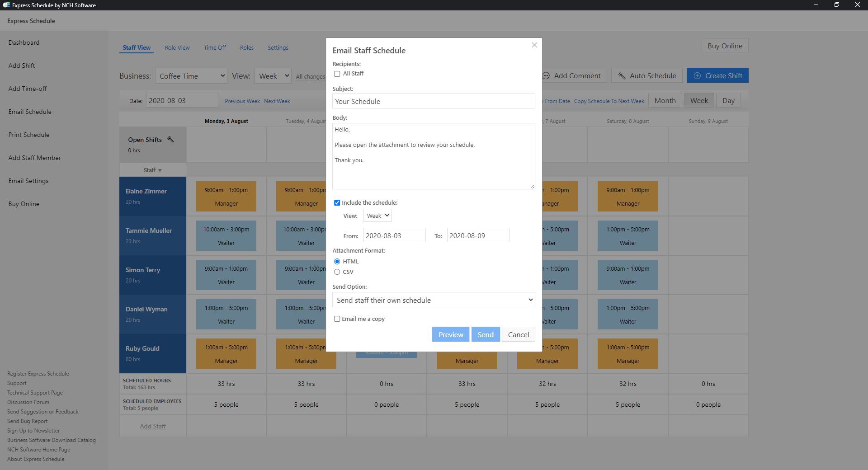Click the Create Shift plus icon

point(697,76)
